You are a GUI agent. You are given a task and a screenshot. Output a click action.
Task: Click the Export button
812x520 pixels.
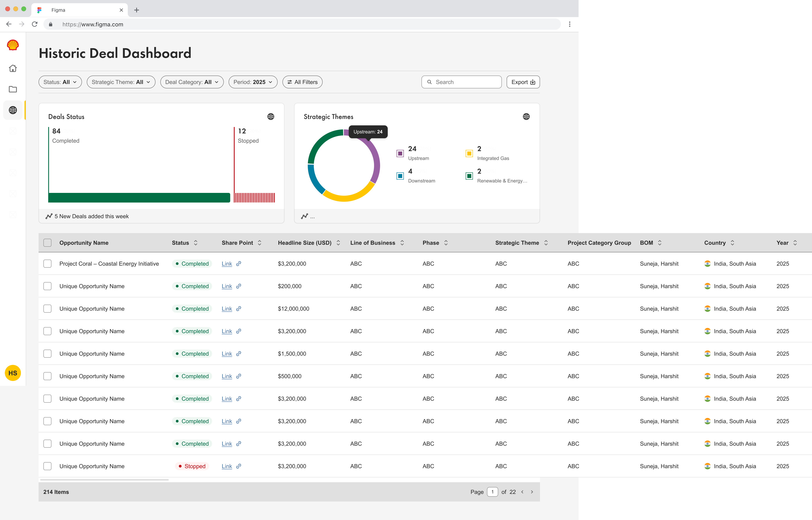click(523, 82)
